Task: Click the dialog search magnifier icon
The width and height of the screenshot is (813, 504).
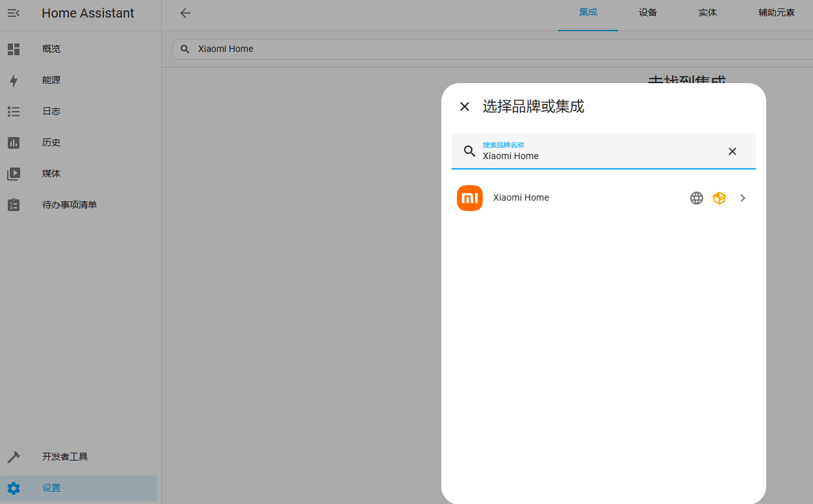Action: 470,151
